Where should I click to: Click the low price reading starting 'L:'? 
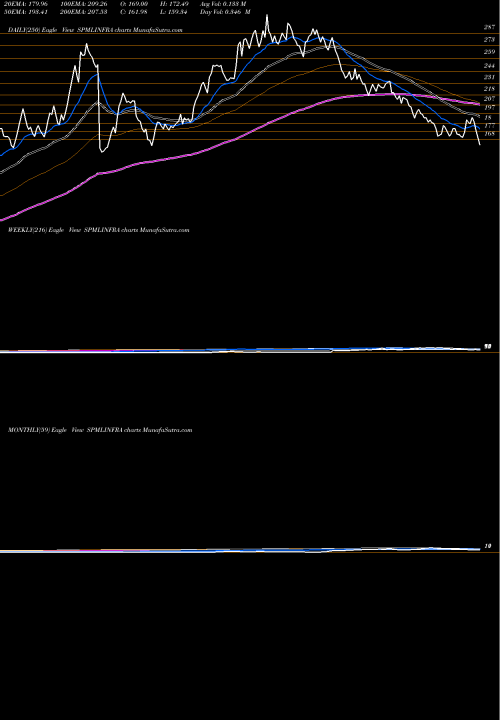(x=174, y=12)
